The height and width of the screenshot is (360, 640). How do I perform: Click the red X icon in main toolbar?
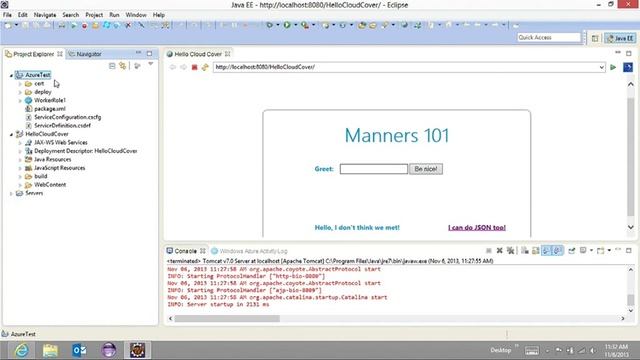click(128, 25)
